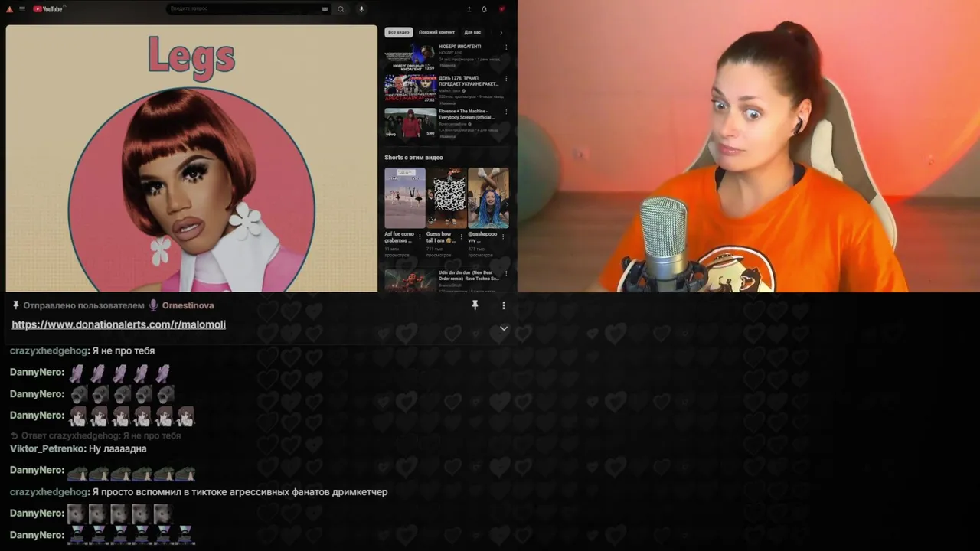Viewport: 980px width, 551px height.
Task: Click crazyxhedgehog name on 'Я просто вспомнил' message
Action: pyautogui.click(x=48, y=491)
